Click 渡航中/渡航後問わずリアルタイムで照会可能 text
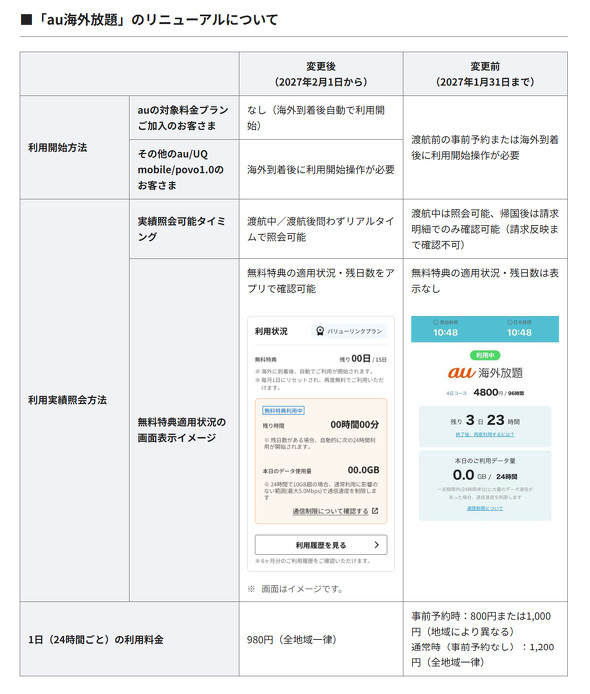This screenshot has width=590, height=694. [x=320, y=229]
